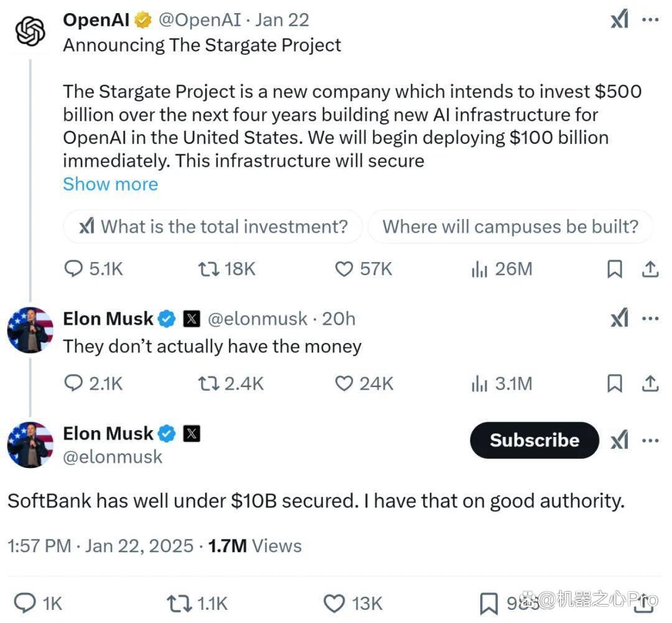Open @elonmusk handle on the main tweet

click(113, 457)
